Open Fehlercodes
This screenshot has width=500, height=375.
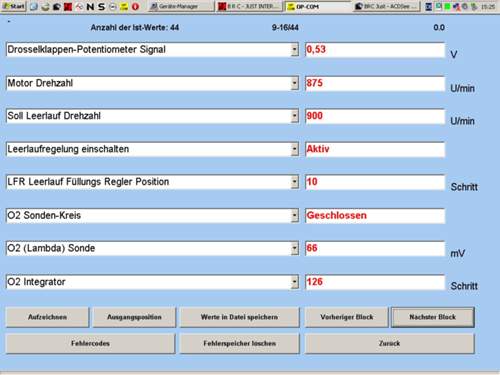90,343
